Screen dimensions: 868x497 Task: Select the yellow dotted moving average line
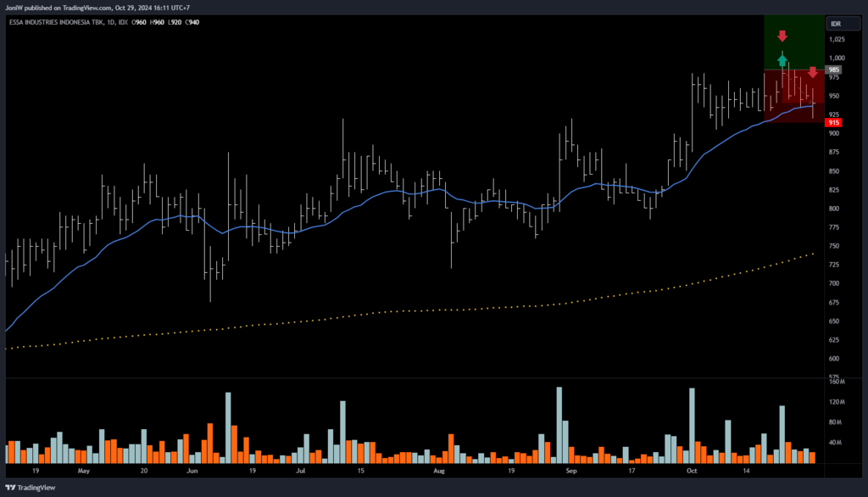[509, 306]
